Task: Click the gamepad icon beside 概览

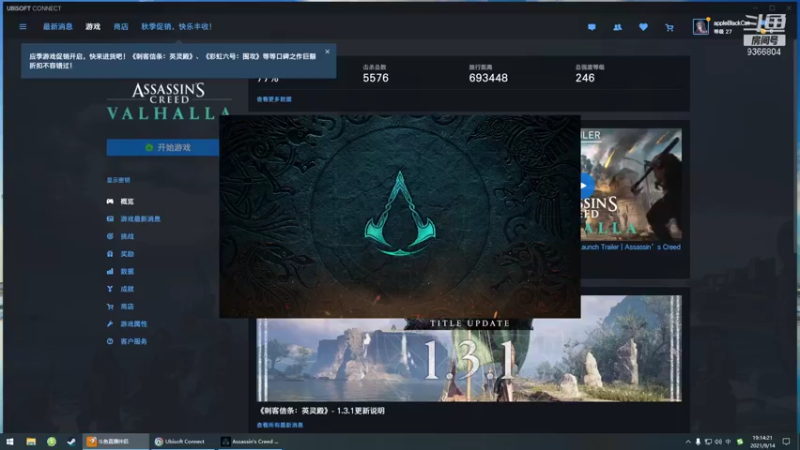Action: [110, 202]
